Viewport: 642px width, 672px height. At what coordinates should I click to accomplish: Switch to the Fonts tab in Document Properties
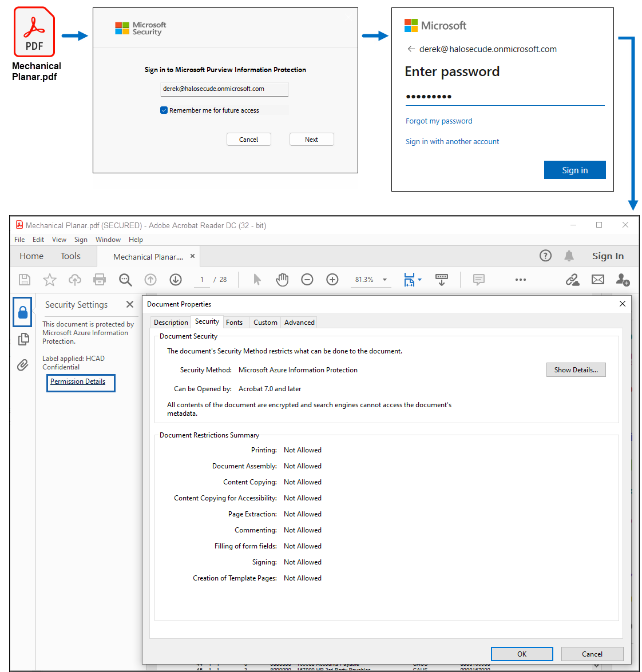[235, 322]
